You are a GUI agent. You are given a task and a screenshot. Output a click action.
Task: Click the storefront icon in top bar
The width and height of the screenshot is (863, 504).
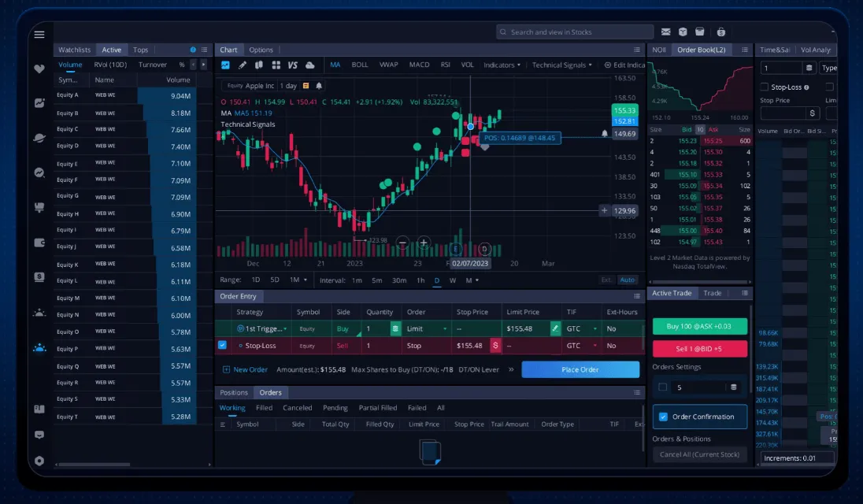pos(699,32)
